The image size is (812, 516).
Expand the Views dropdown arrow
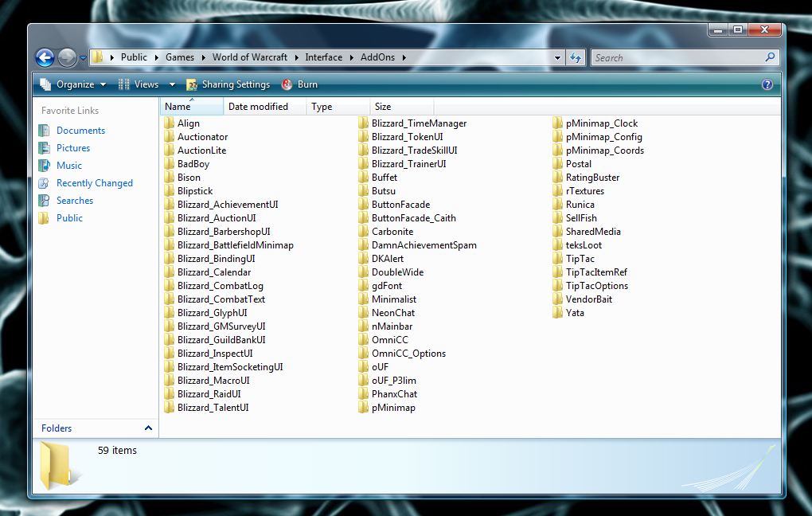tap(173, 84)
